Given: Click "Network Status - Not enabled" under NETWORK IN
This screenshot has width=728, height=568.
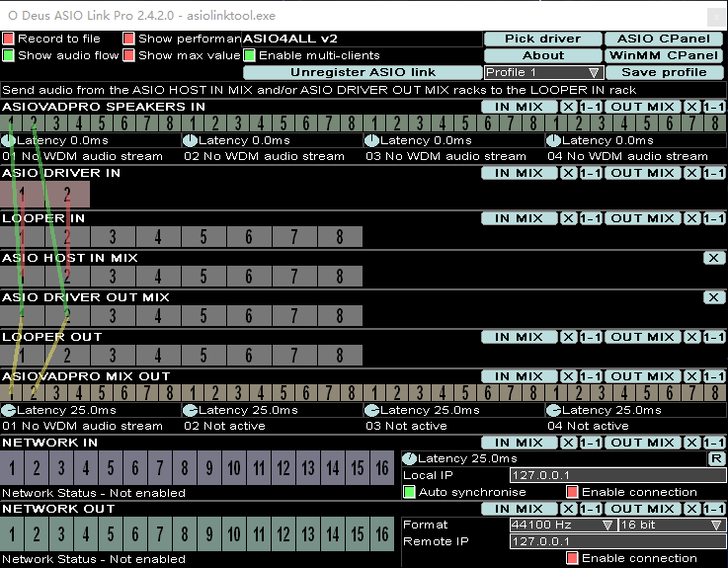Looking at the screenshot, I should [94, 493].
